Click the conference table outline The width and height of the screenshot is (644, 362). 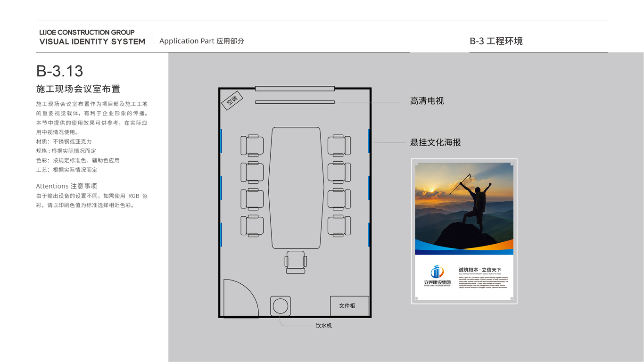pyautogui.click(x=296, y=188)
